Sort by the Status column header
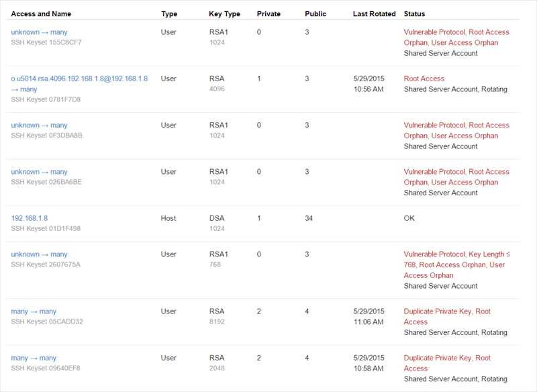537x392 pixels. [x=414, y=14]
